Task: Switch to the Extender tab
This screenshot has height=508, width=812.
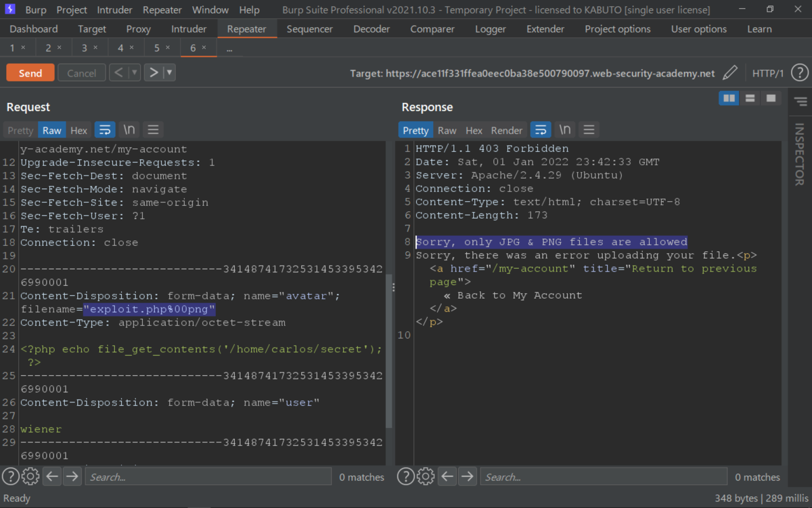Action: click(x=545, y=29)
